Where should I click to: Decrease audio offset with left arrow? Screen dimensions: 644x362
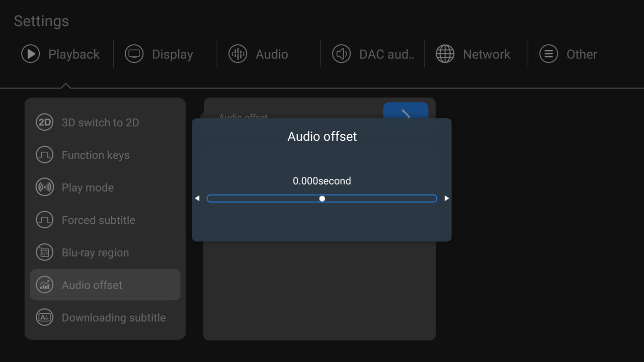point(197,198)
